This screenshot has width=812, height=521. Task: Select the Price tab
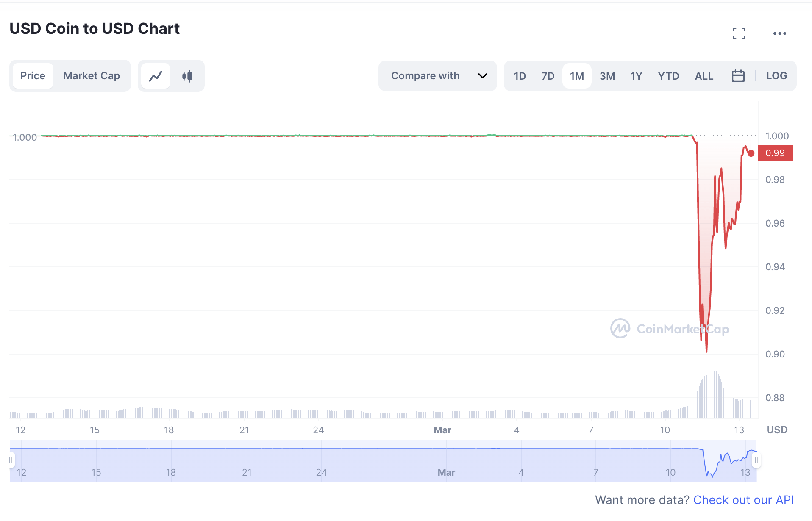tap(33, 76)
